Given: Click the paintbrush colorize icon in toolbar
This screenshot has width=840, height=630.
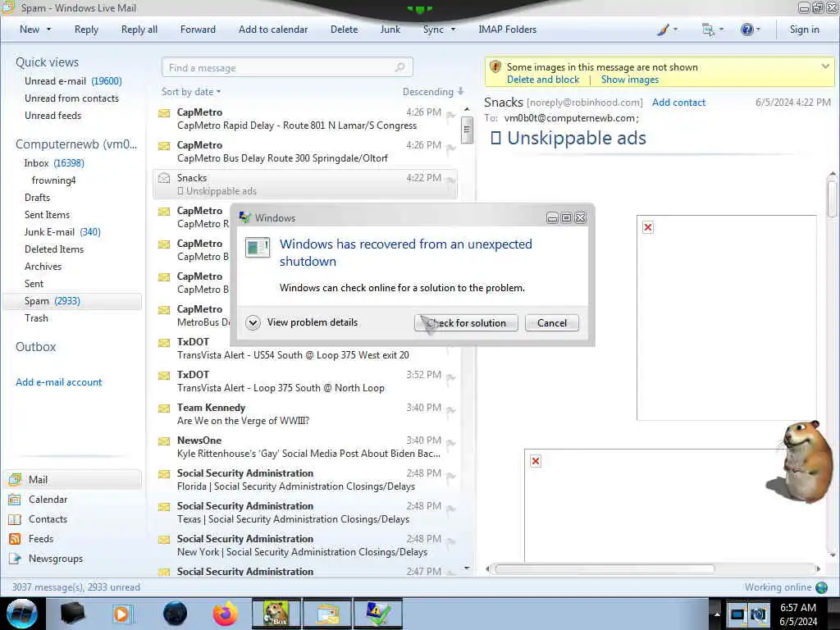Looking at the screenshot, I should 663,30.
